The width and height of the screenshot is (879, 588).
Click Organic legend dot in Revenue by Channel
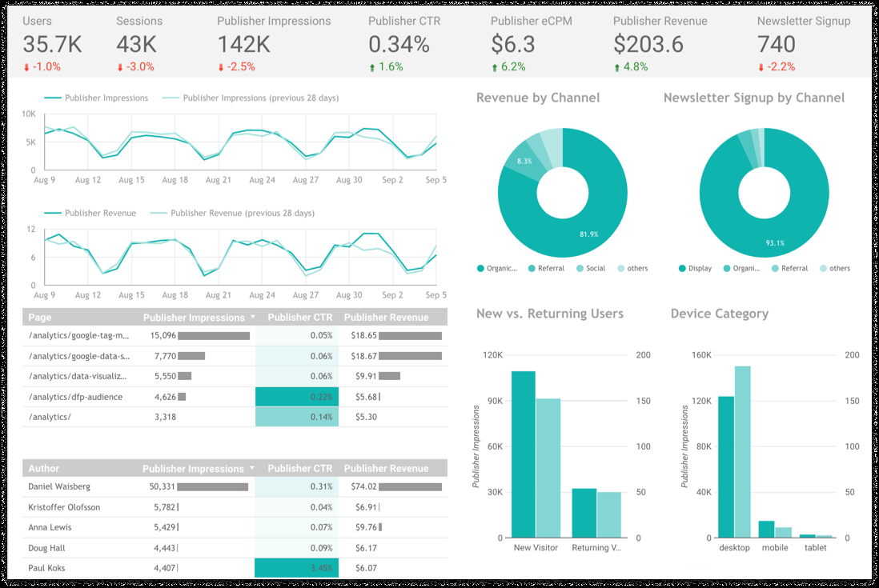(x=480, y=268)
